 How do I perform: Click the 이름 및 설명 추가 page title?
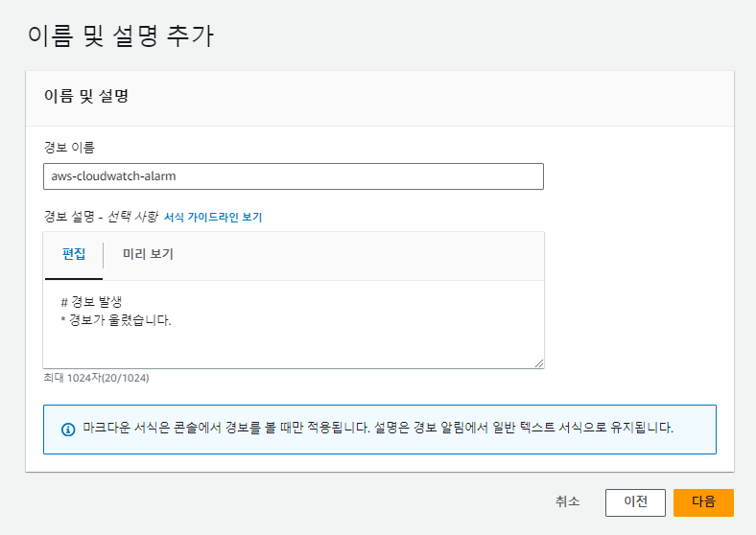119,36
